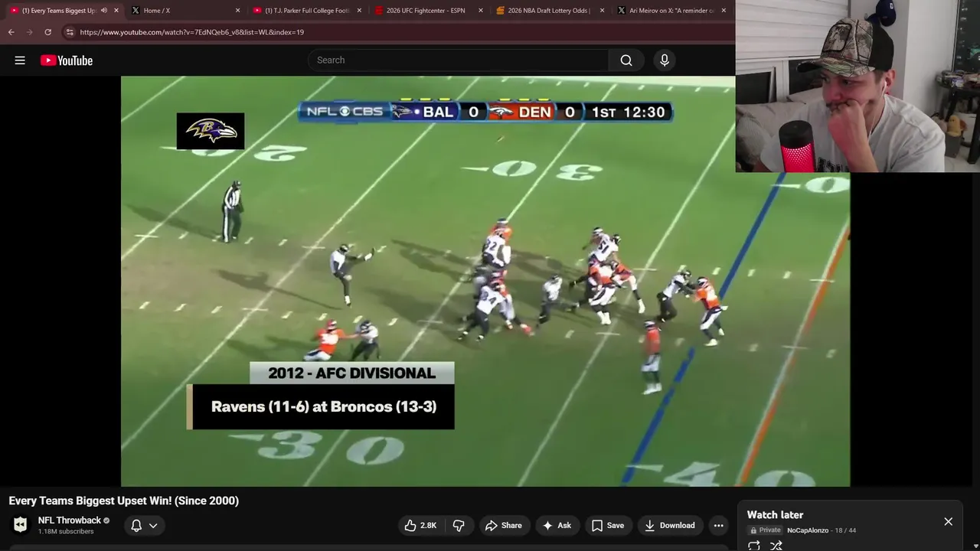The height and width of the screenshot is (551, 980).
Task: Click the Ravens logo overlay in video
Action: pyautogui.click(x=211, y=131)
